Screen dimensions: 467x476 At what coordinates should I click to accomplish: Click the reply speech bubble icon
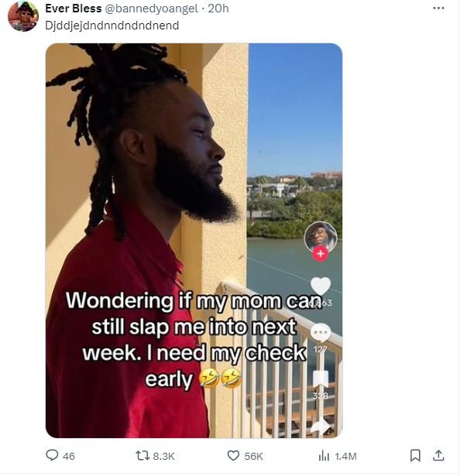click(x=52, y=455)
